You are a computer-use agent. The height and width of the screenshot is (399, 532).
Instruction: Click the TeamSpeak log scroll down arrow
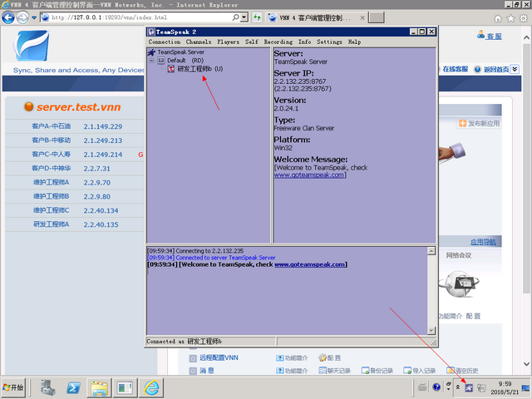tap(431, 331)
